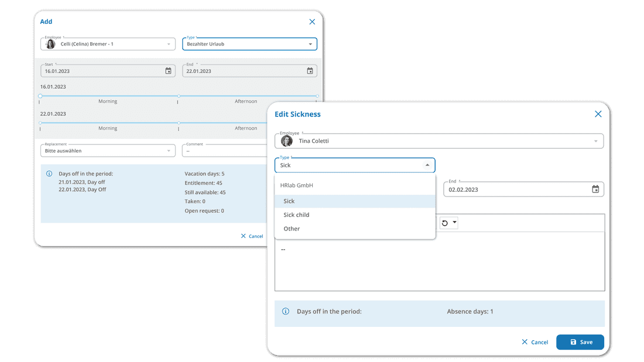
Task: Click the info icon next to Days off summary
Action: click(x=48, y=173)
